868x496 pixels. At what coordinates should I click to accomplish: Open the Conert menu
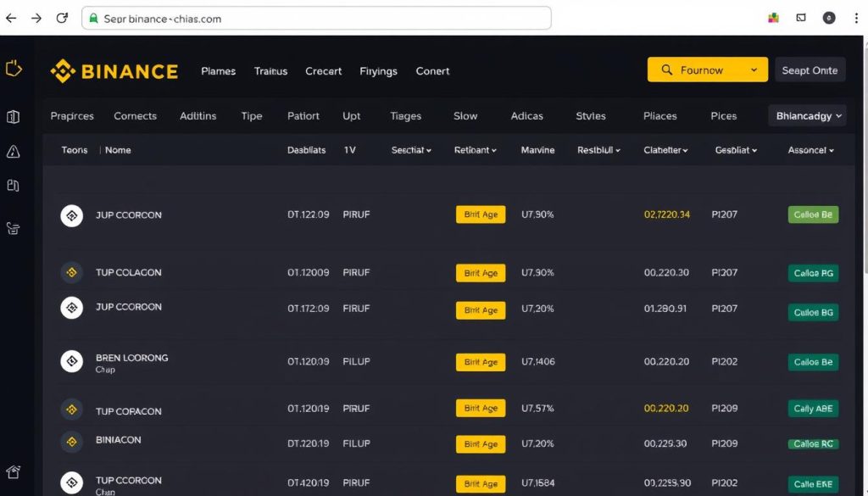tap(432, 71)
